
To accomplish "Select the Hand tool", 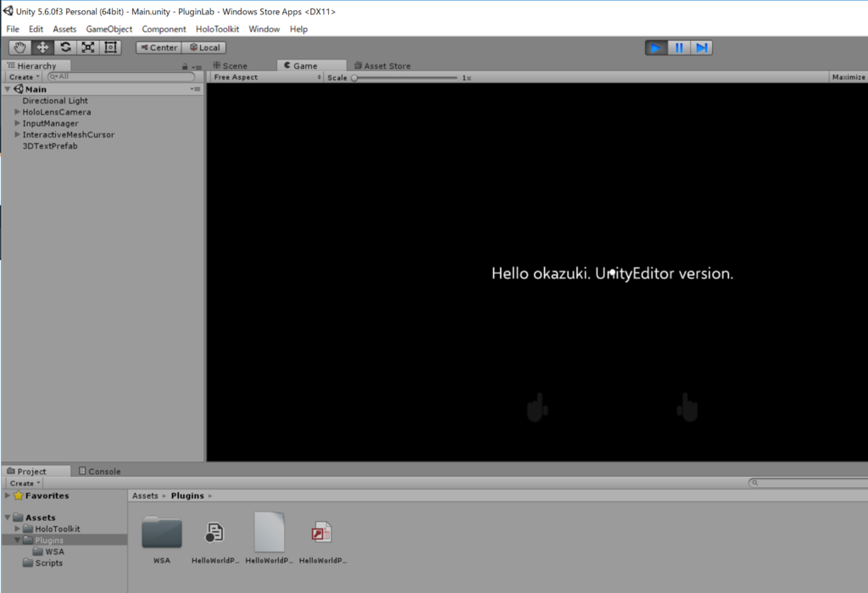I will 20,48.
